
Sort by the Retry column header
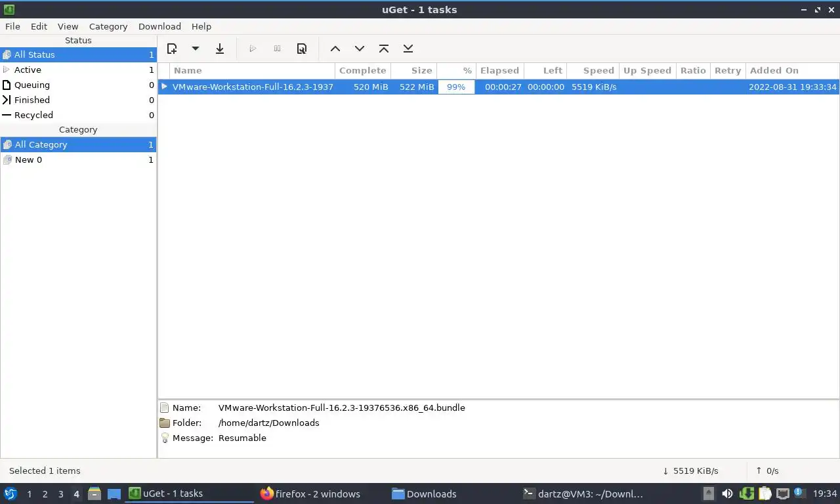(728, 70)
